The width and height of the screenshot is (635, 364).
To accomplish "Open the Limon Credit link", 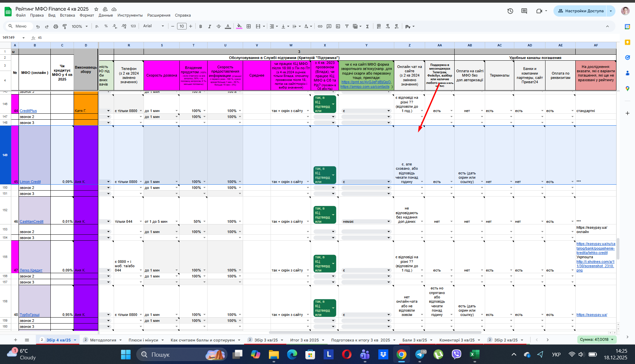I will pos(30,182).
